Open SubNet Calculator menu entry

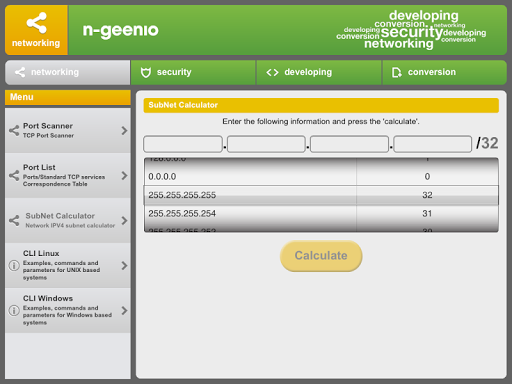coord(68,220)
